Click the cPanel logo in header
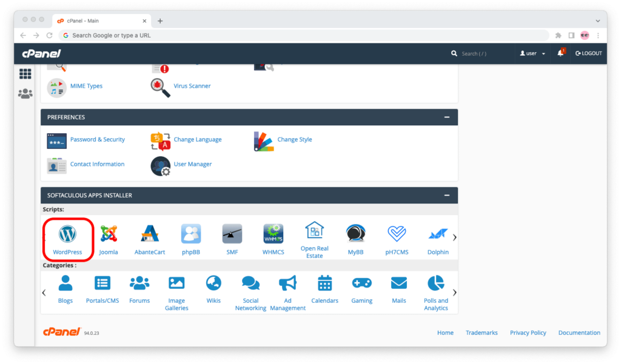 tap(41, 53)
